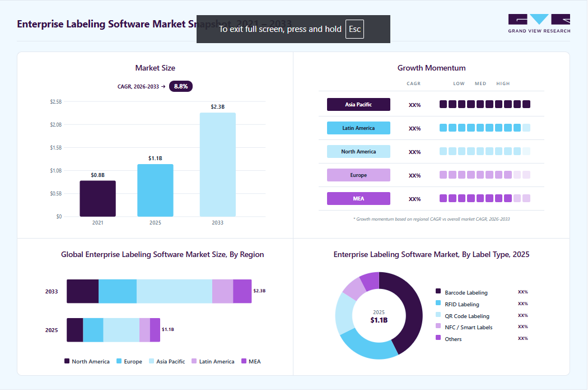Click the MEA legend swatch under region chart
Image resolution: width=588 pixels, height=392 pixels.
pos(244,361)
